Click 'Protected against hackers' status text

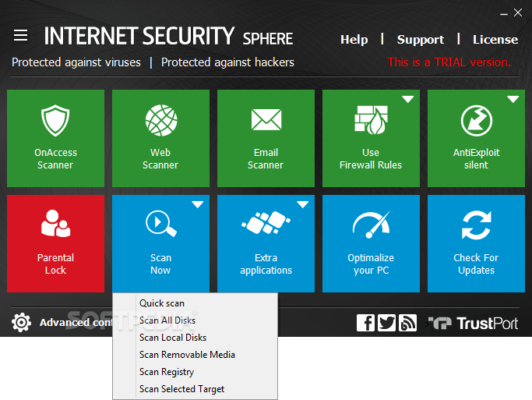(x=227, y=62)
